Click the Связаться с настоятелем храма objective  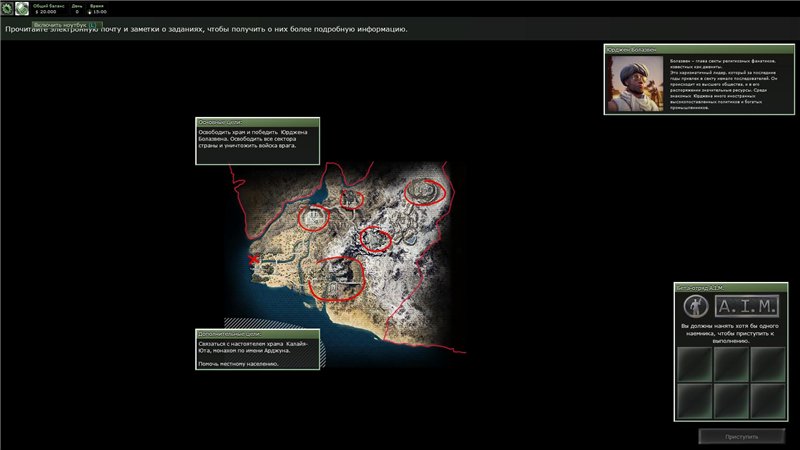tap(253, 347)
